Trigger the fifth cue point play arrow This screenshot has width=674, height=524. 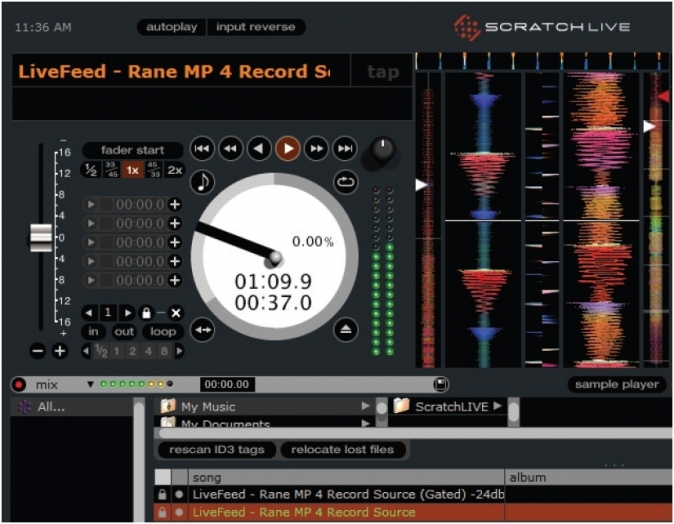[x=91, y=280]
